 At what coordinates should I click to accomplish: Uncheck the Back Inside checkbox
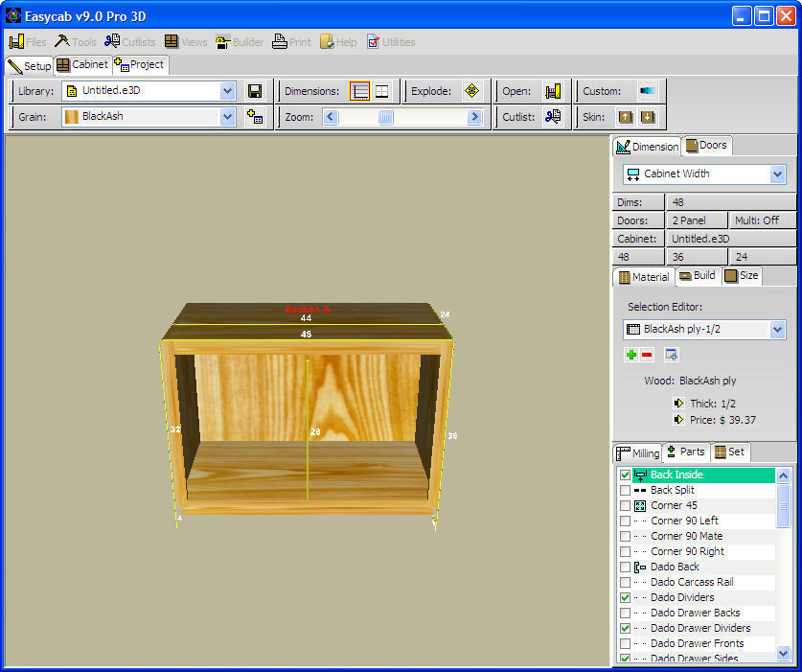coord(626,475)
